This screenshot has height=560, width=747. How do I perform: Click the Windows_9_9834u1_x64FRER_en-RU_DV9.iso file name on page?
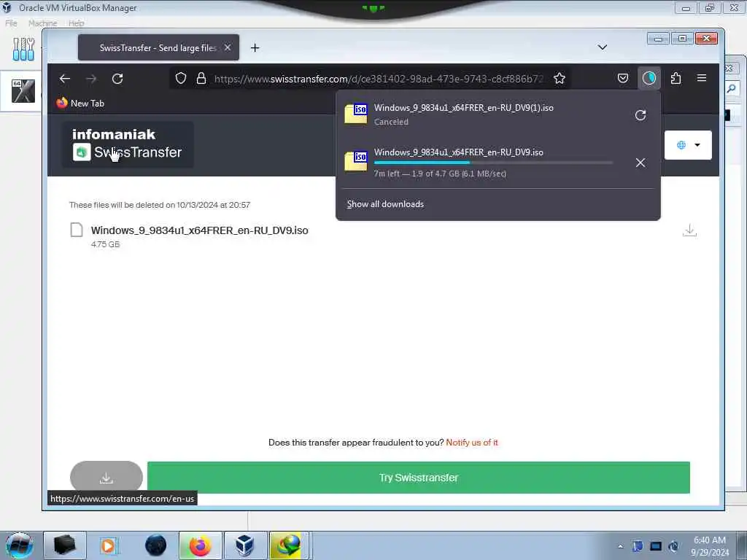tap(200, 230)
